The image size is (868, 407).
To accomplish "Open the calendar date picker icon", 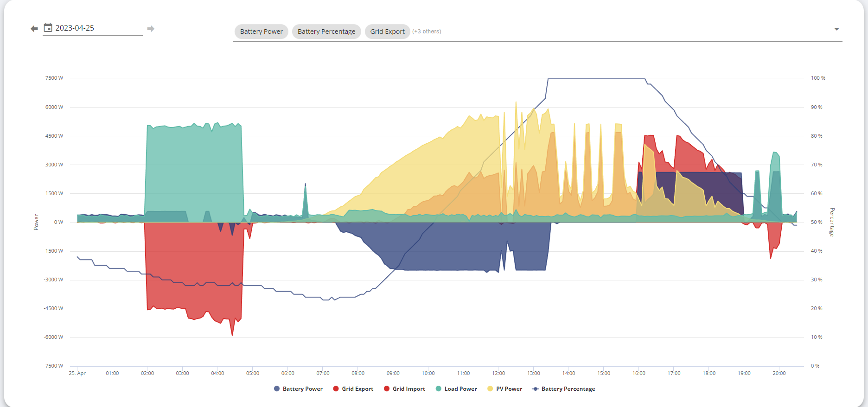I will (x=48, y=28).
